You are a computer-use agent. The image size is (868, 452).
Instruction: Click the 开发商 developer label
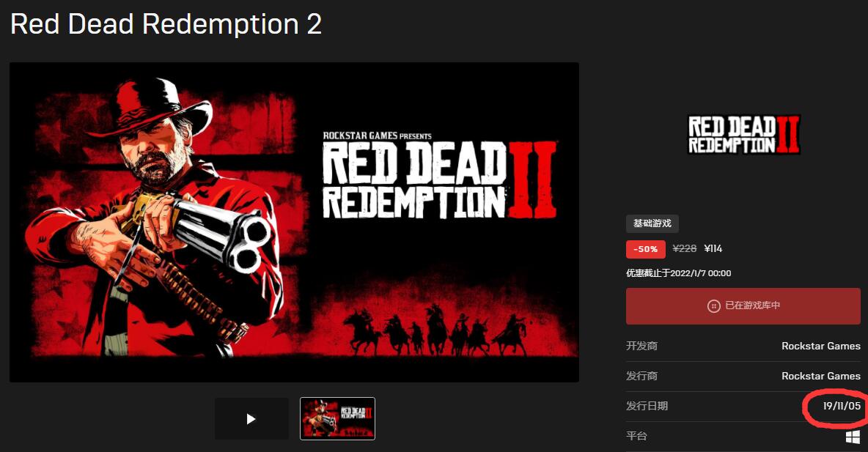point(641,346)
